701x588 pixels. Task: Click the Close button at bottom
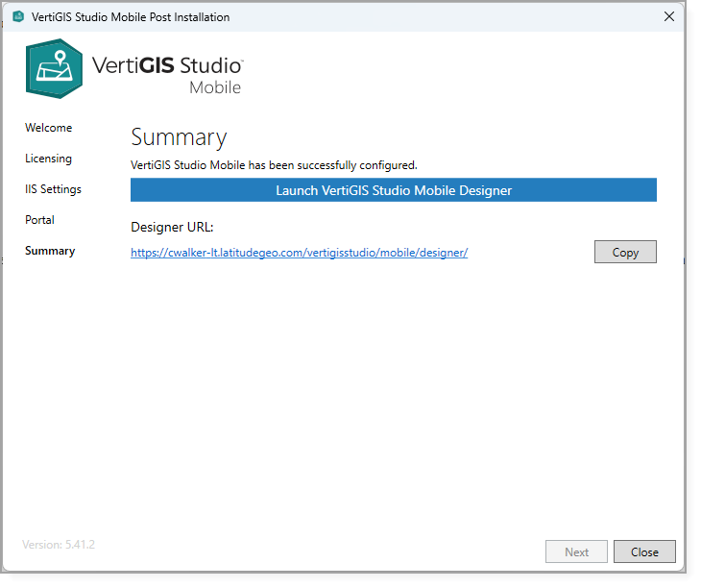(x=644, y=551)
